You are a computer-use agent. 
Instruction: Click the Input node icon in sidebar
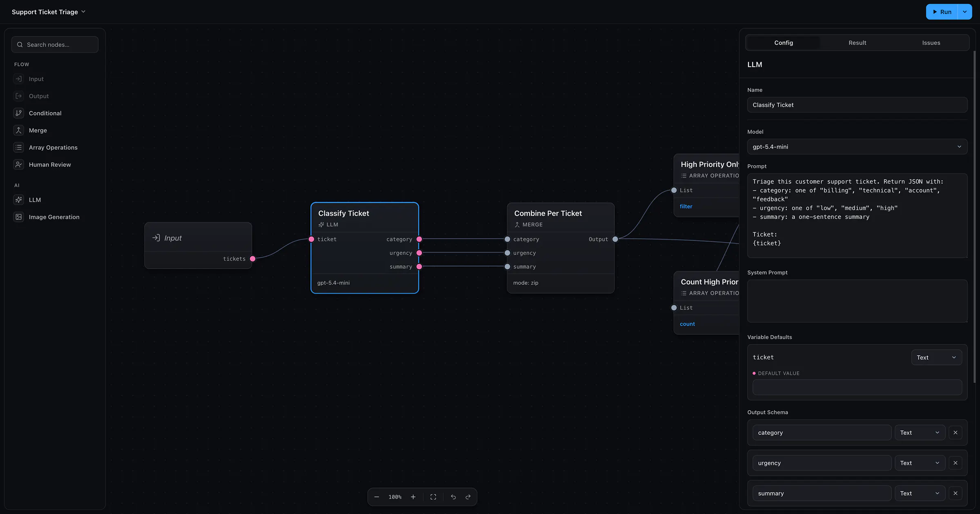coord(18,79)
